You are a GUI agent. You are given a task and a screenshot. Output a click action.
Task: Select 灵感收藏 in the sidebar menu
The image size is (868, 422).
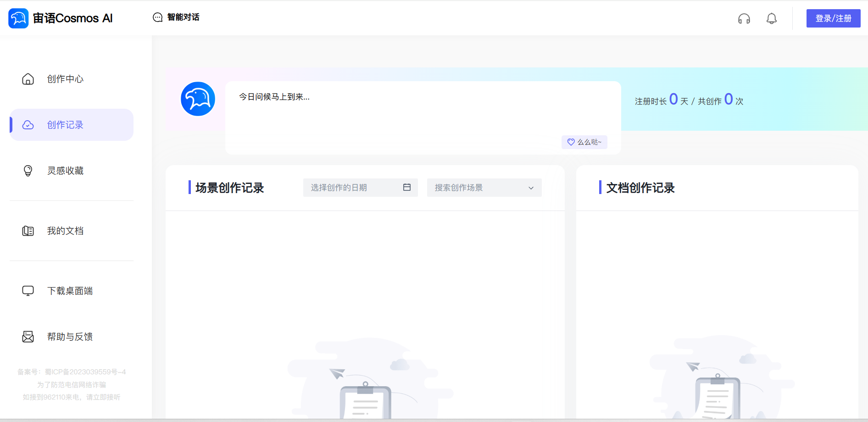(72, 171)
